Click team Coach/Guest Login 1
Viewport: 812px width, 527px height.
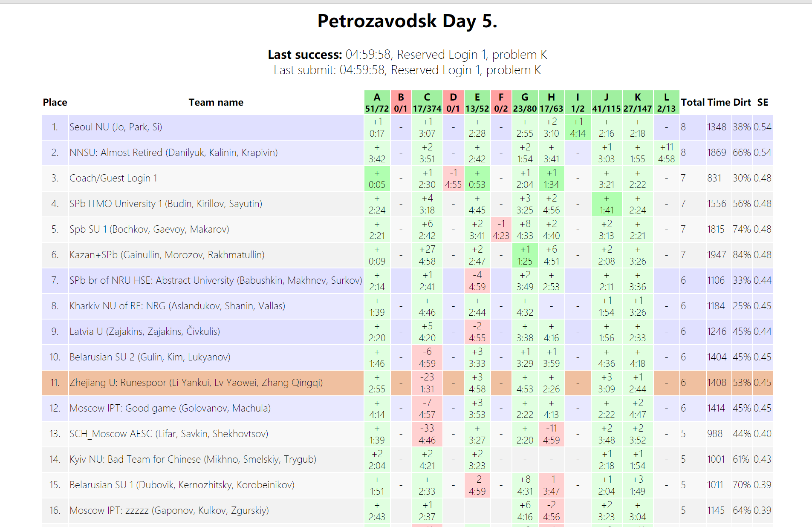coord(113,178)
